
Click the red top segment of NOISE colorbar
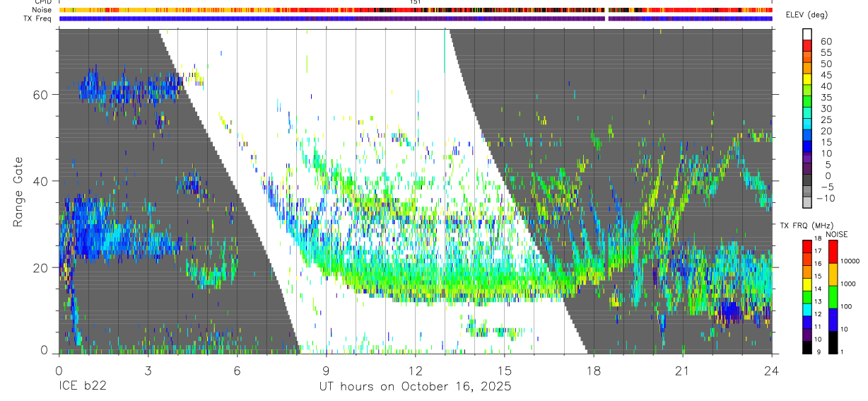click(833, 252)
